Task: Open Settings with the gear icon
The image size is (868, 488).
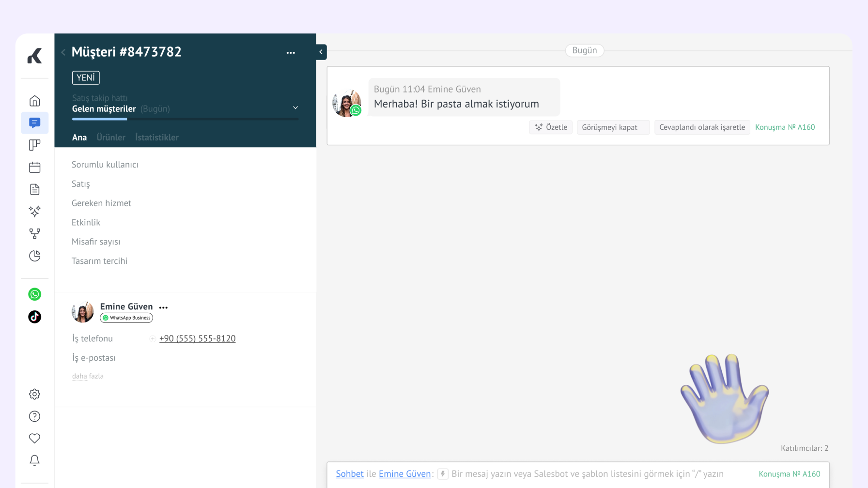Action: click(34, 394)
